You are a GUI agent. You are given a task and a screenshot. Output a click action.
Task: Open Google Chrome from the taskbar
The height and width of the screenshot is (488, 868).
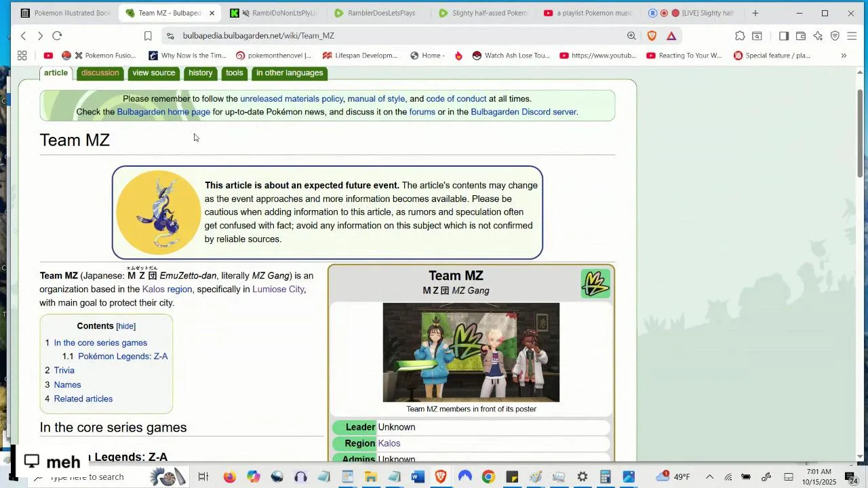(488, 477)
